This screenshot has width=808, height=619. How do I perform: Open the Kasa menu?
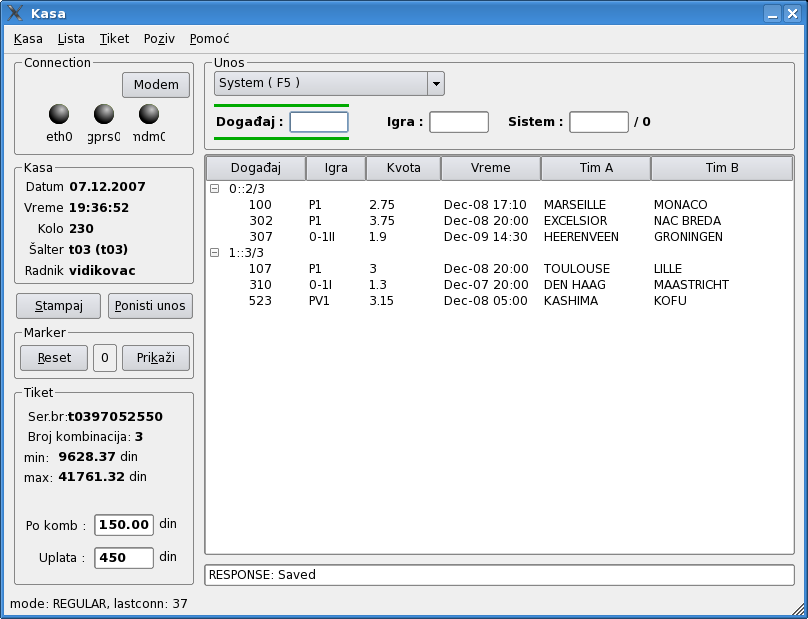point(28,39)
